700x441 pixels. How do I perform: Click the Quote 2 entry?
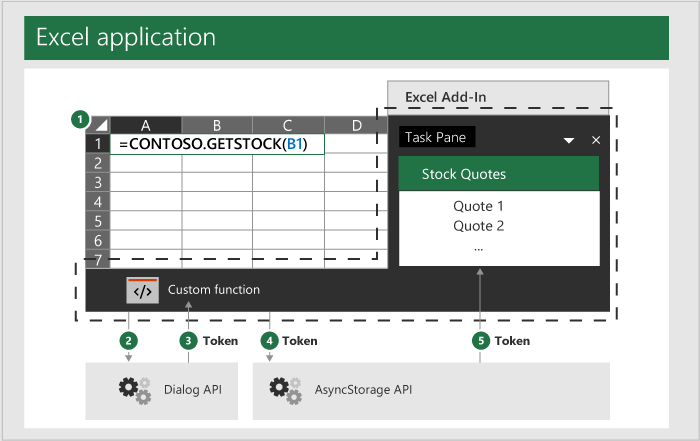pos(478,226)
